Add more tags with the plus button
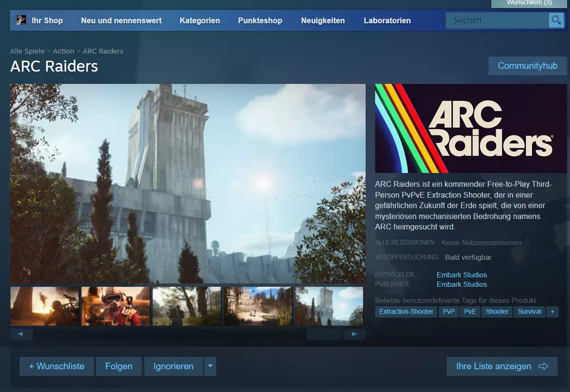 click(552, 311)
